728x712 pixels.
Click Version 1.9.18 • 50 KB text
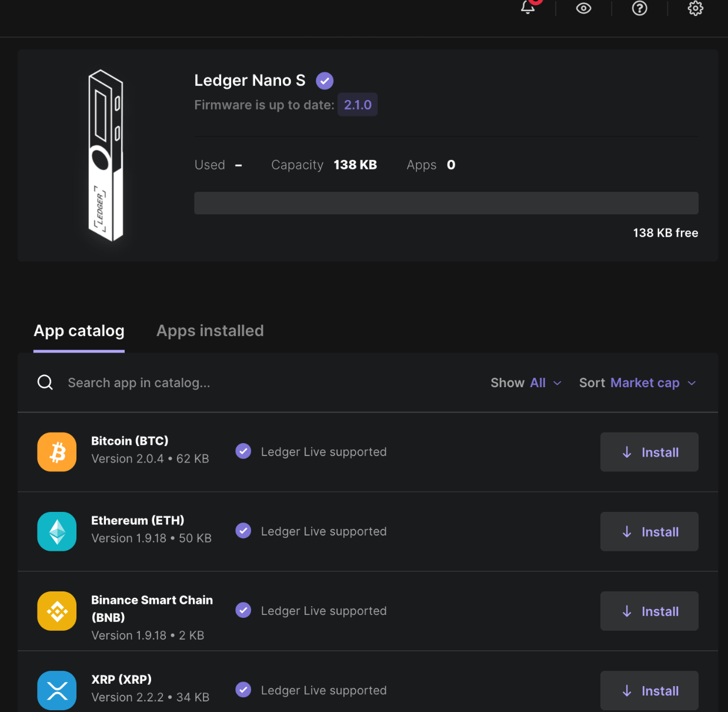[151, 538]
